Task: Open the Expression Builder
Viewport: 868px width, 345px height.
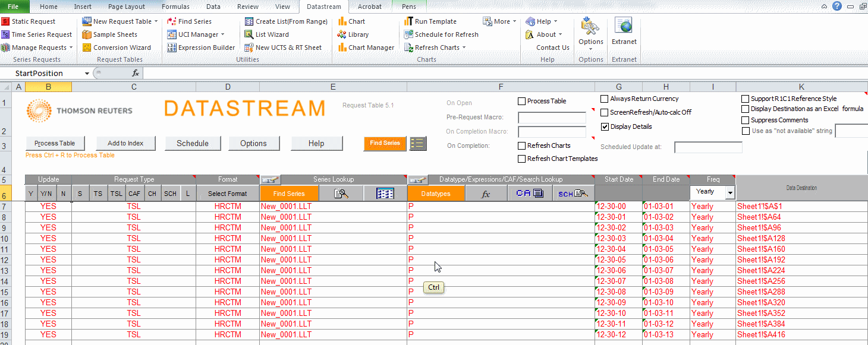Action: coord(201,48)
